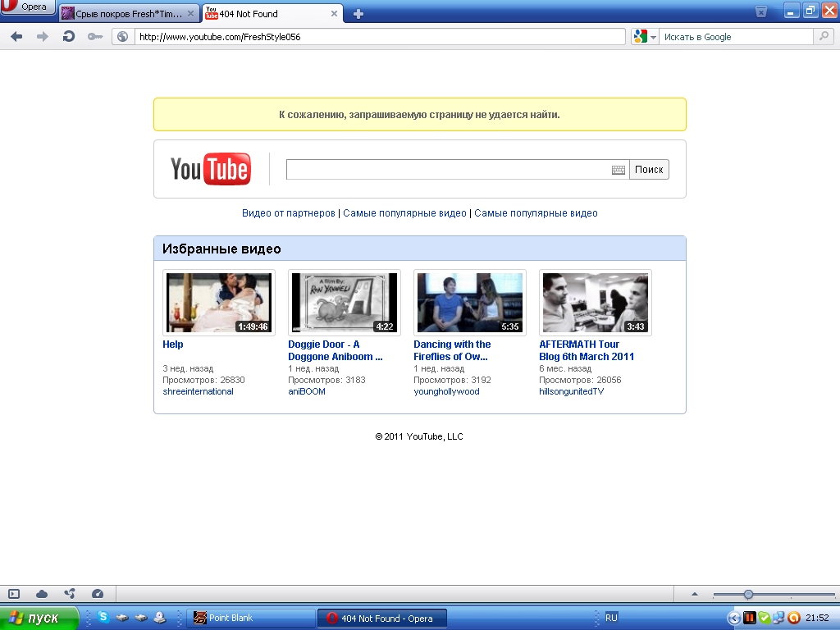Open closed tabs trash icon
Image resolution: width=840 pixels, height=630 pixels.
tap(761, 11)
